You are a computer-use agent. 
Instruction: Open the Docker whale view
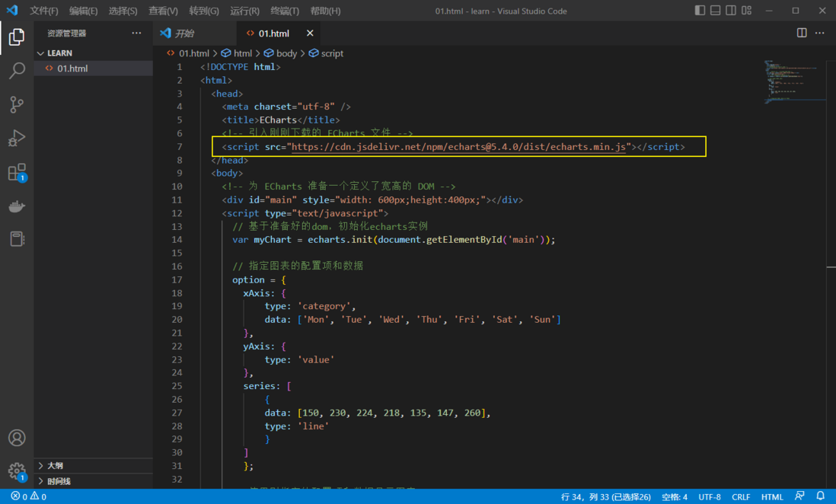(x=17, y=206)
